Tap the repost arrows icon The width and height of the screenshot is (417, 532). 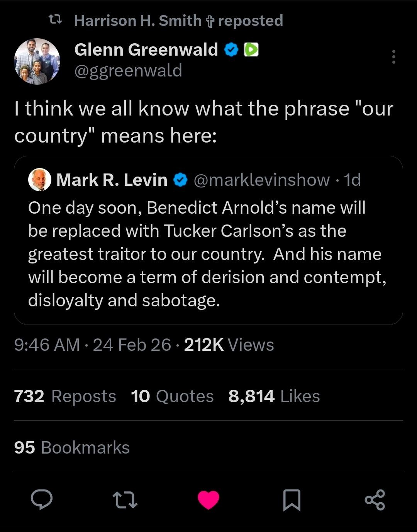click(124, 500)
